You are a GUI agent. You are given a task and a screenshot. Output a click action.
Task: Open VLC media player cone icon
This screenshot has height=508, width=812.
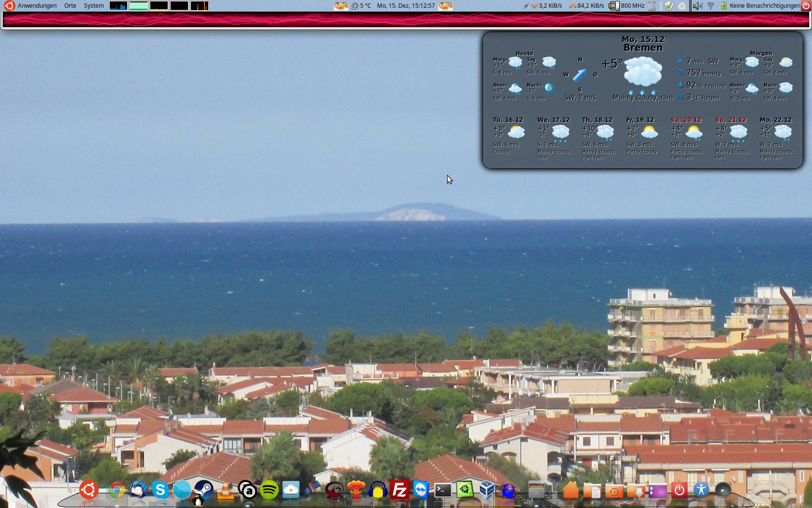point(225,490)
